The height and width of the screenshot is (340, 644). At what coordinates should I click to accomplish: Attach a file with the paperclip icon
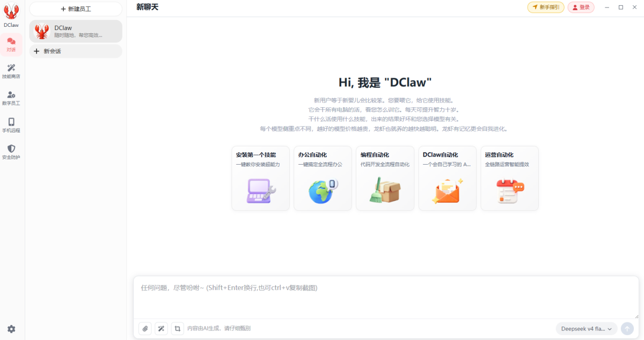click(x=145, y=329)
